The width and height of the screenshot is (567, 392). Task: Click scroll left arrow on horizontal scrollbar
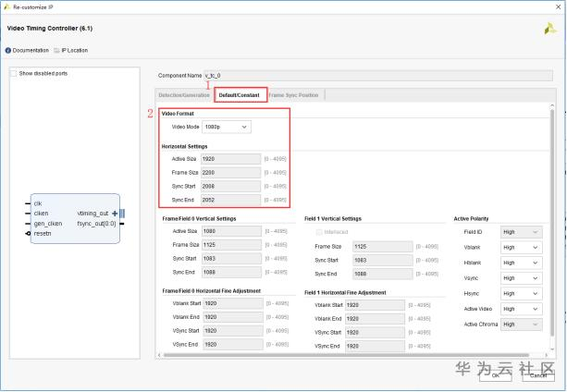pos(159,355)
